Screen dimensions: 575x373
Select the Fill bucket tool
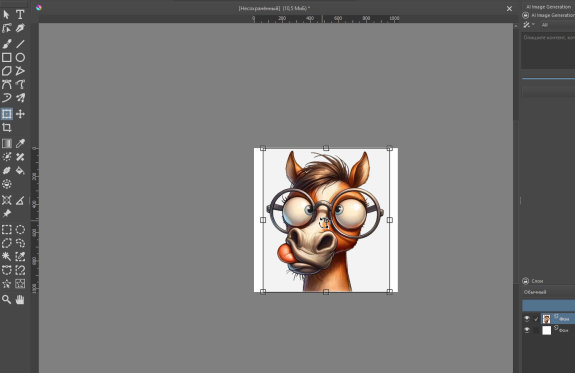pos(20,171)
